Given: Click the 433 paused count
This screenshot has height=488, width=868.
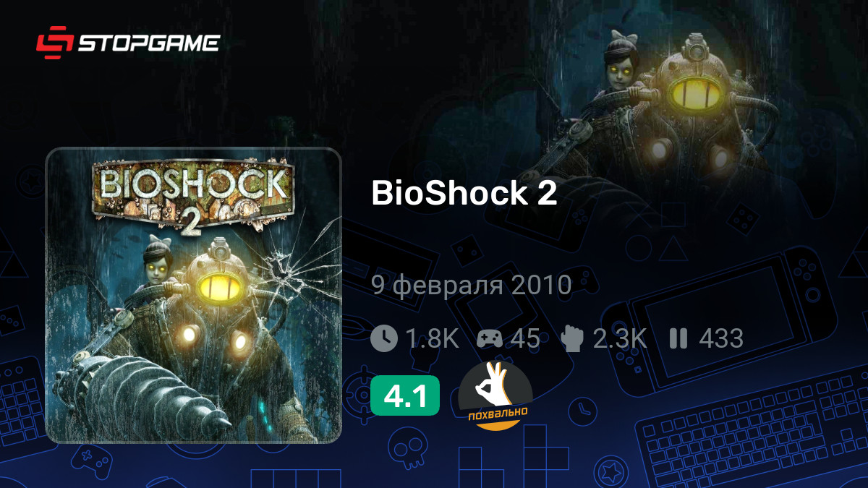Looking at the screenshot, I should click(x=721, y=338).
